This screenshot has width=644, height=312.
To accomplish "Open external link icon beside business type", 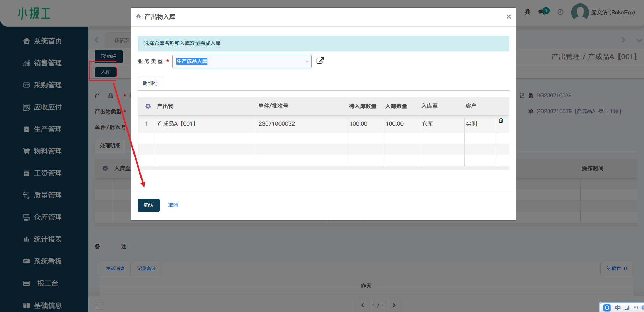I will click(x=320, y=61).
